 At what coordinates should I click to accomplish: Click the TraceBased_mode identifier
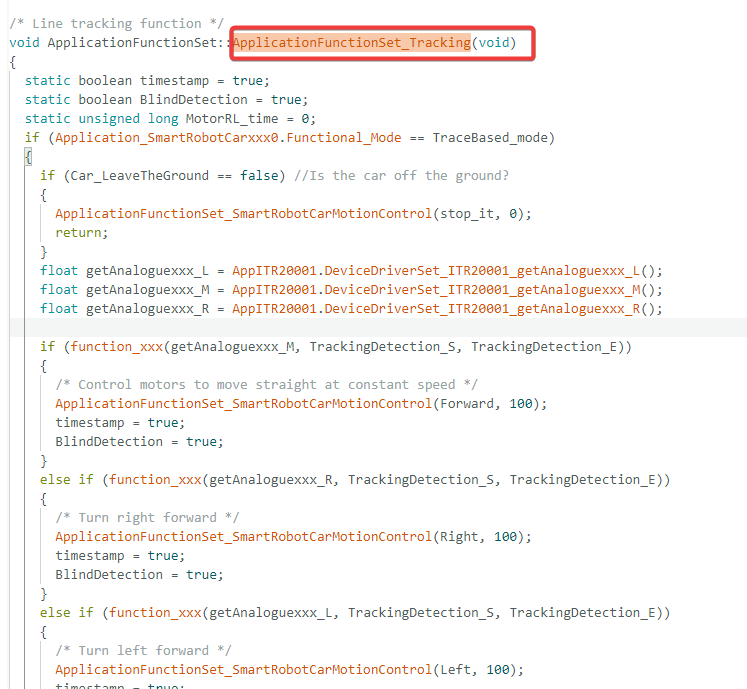point(490,138)
